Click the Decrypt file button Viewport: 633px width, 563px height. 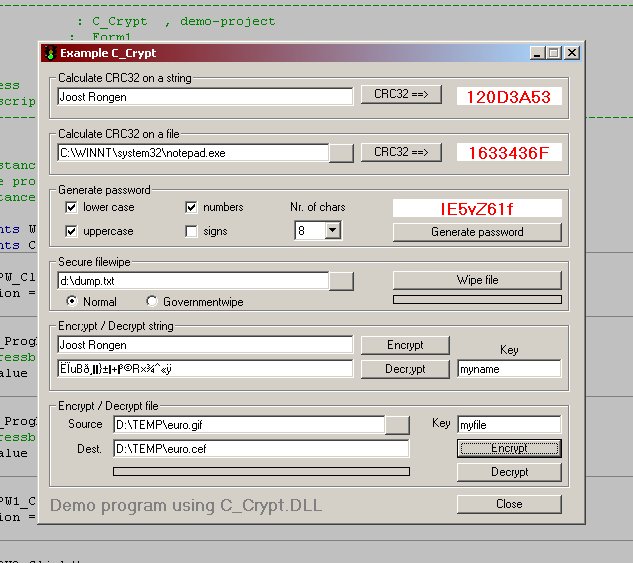click(509, 472)
